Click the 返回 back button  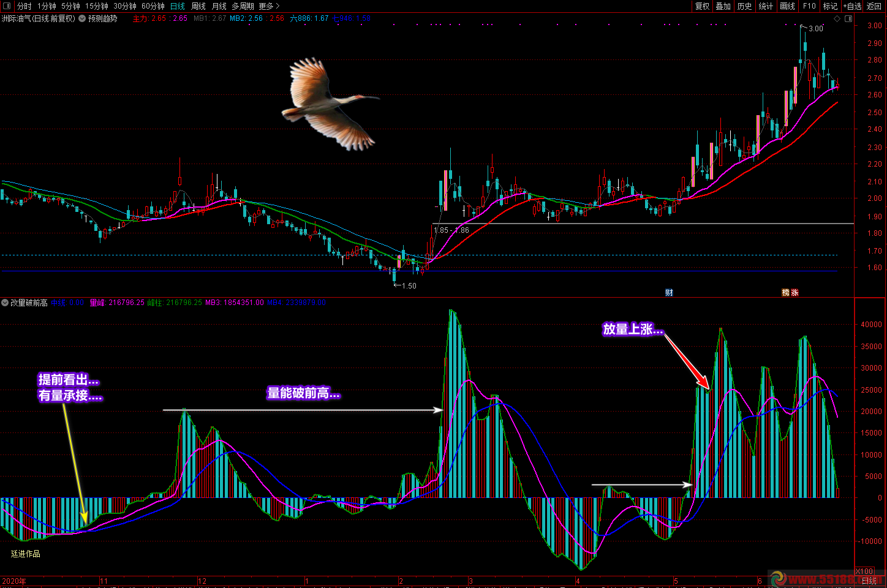[874, 6]
